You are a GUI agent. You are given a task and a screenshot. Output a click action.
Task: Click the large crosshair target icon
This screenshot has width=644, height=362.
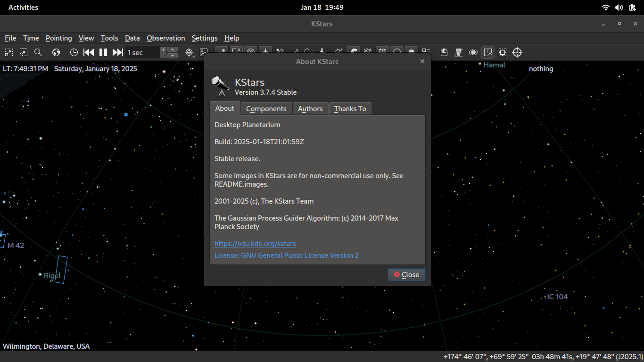[x=517, y=52]
